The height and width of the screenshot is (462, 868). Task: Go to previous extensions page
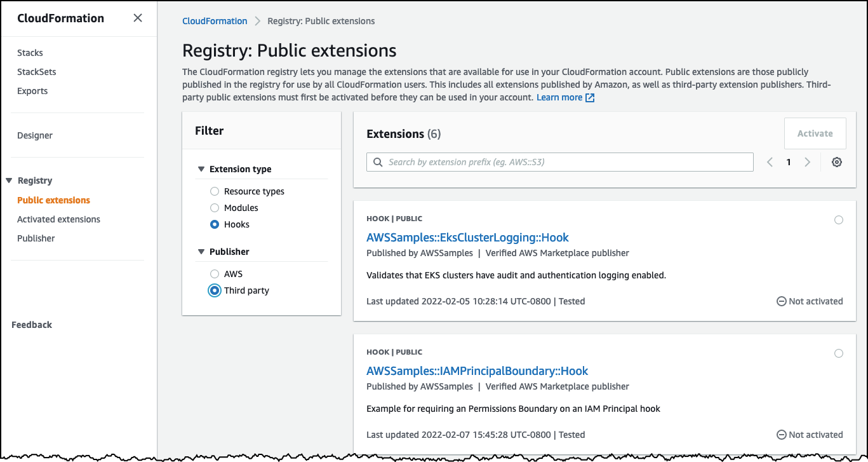(770, 162)
